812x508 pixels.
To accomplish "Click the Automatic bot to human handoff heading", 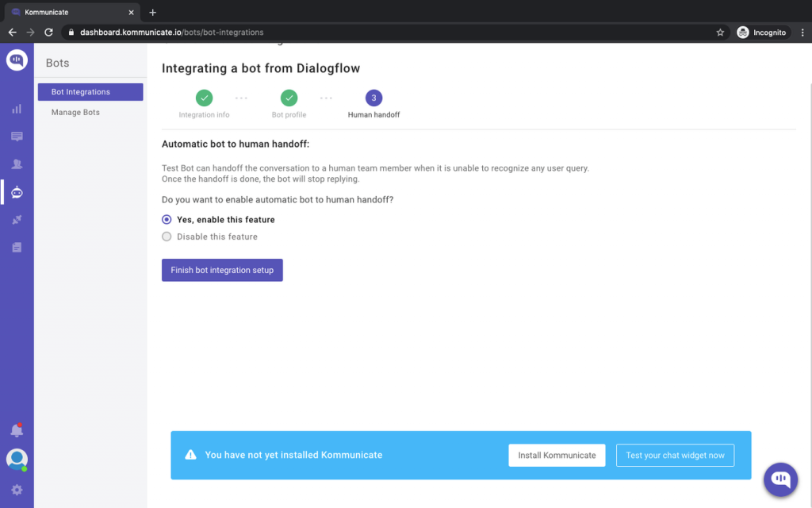I will (x=236, y=144).
